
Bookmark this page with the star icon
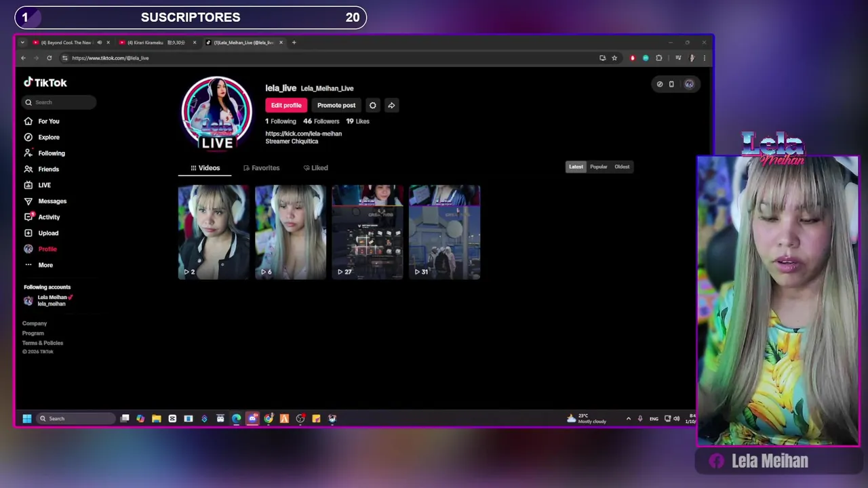point(614,58)
